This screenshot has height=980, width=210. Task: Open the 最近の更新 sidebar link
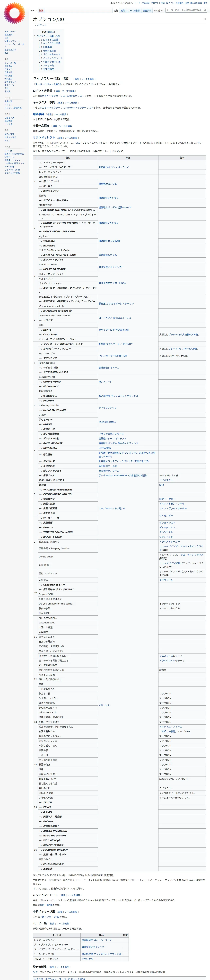tap(9, 134)
